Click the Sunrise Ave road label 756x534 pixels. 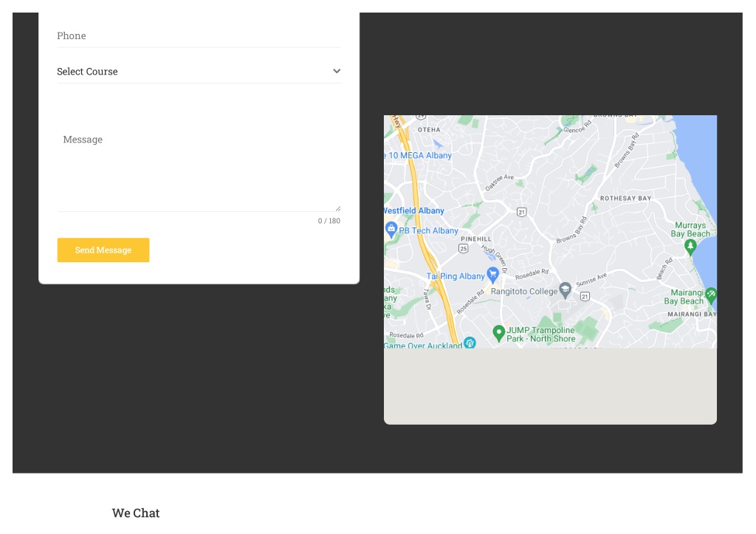591,280
